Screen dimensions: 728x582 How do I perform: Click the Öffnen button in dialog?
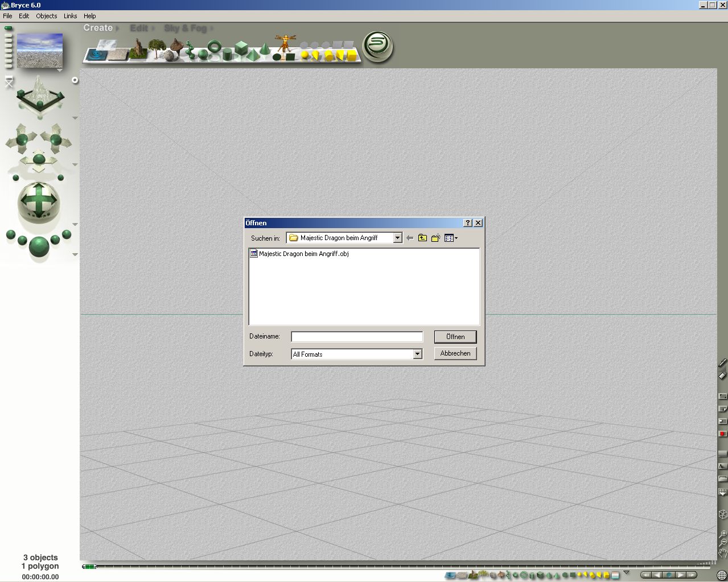[x=455, y=337]
